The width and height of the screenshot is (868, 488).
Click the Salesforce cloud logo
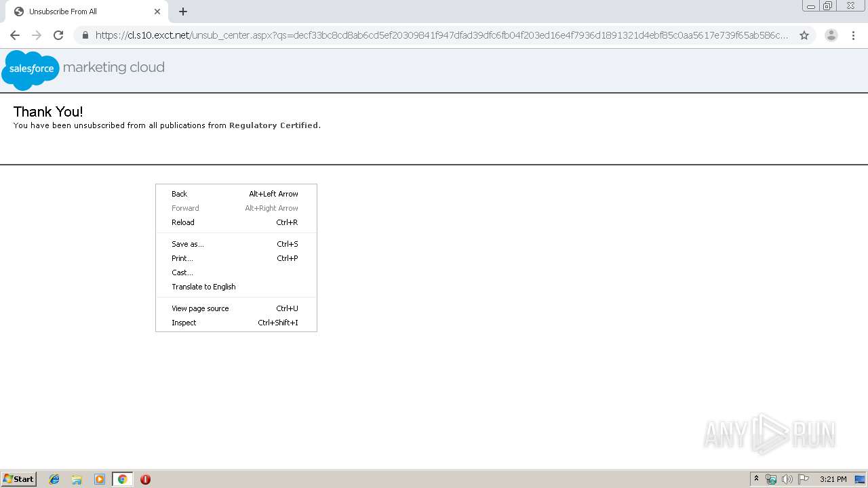point(31,70)
